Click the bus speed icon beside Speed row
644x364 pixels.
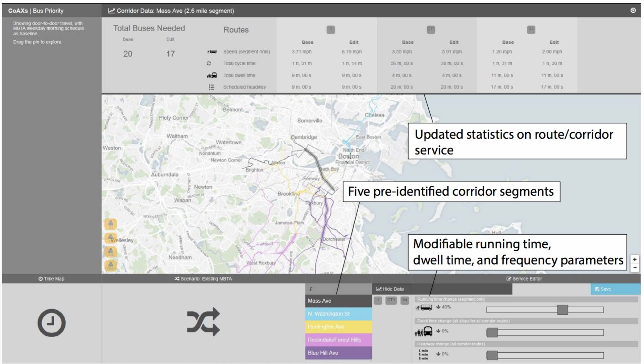click(212, 52)
